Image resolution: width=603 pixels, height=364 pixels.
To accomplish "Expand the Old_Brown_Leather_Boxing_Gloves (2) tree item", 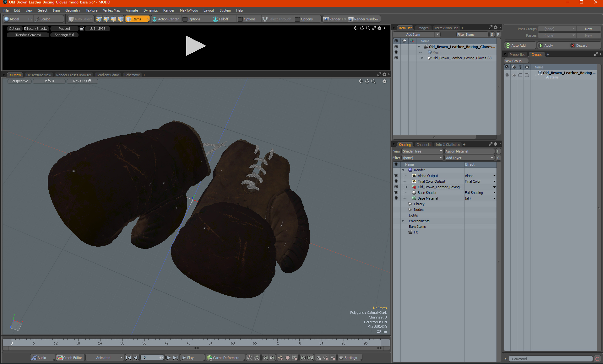I will coord(422,58).
